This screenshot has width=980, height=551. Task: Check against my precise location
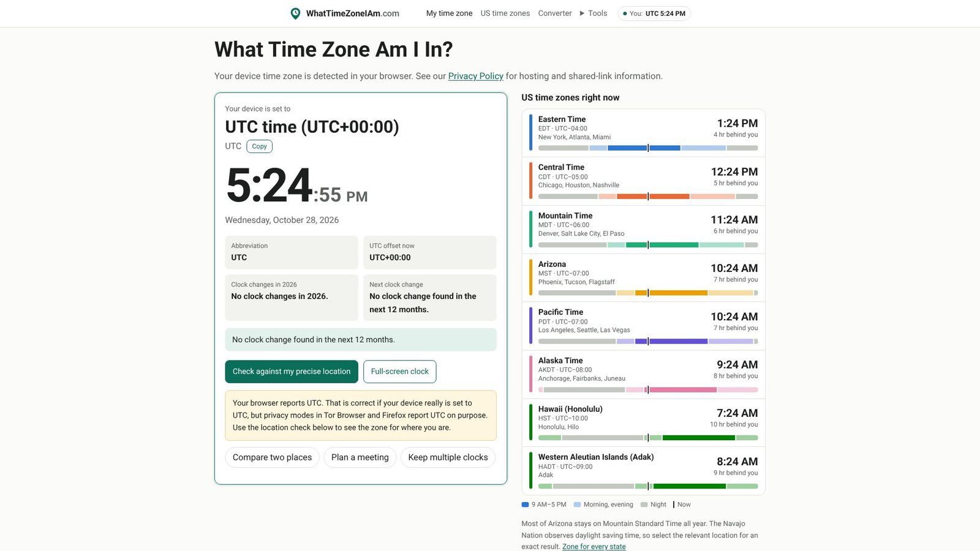click(x=292, y=372)
